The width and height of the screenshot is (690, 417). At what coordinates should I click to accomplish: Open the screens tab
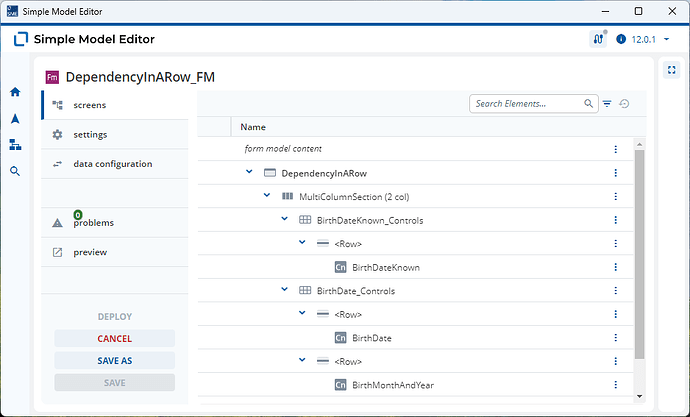[115, 105]
